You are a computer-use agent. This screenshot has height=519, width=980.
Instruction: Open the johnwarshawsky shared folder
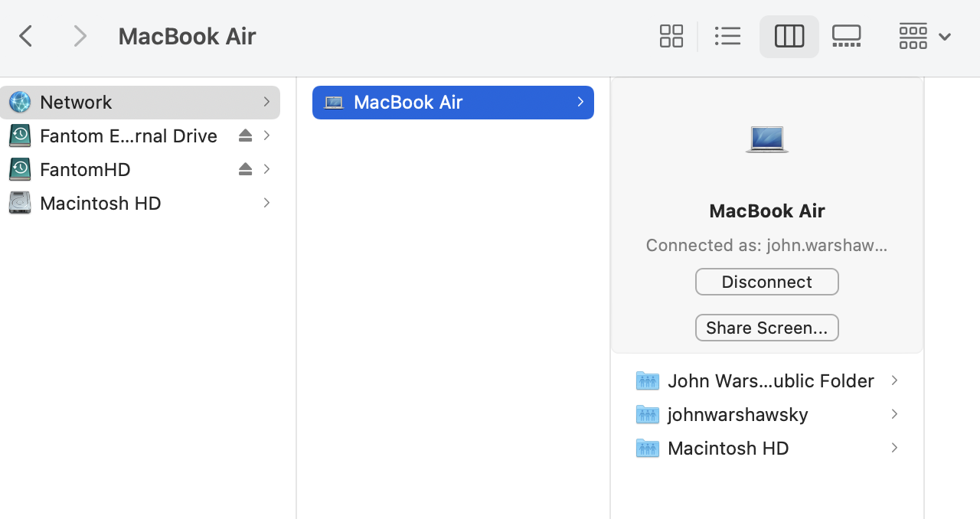[x=767, y=414]
